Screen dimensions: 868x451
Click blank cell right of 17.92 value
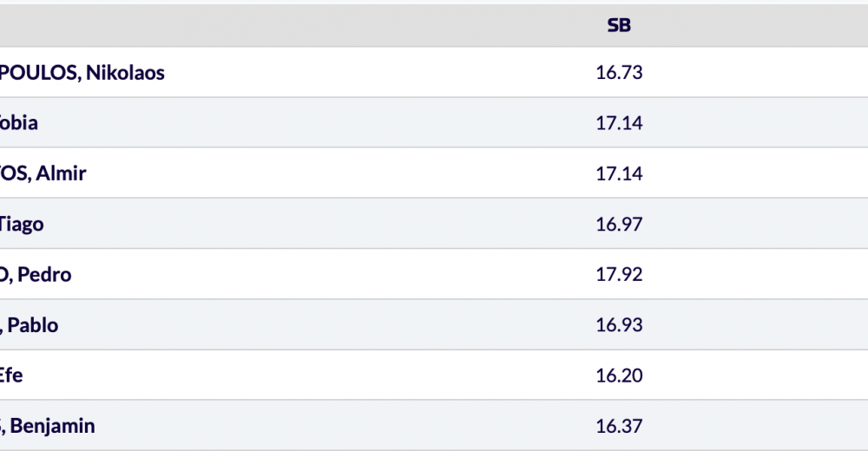pyautogui.click(x=764, y=275)
